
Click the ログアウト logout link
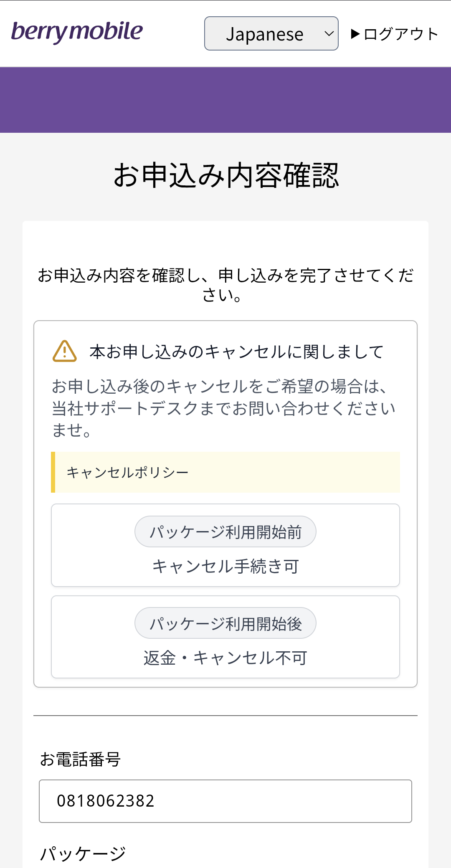coord(400,34)
